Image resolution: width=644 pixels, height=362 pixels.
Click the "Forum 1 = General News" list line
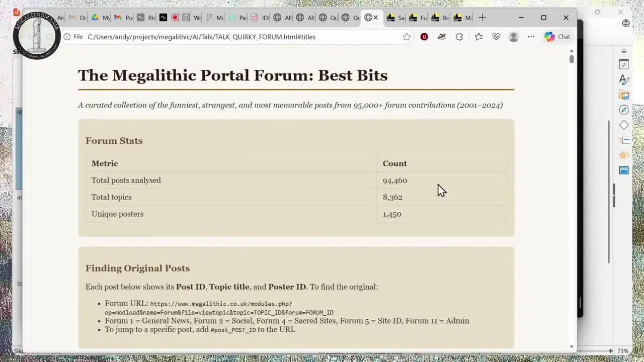pyautogui.click(x=287, y=321)
